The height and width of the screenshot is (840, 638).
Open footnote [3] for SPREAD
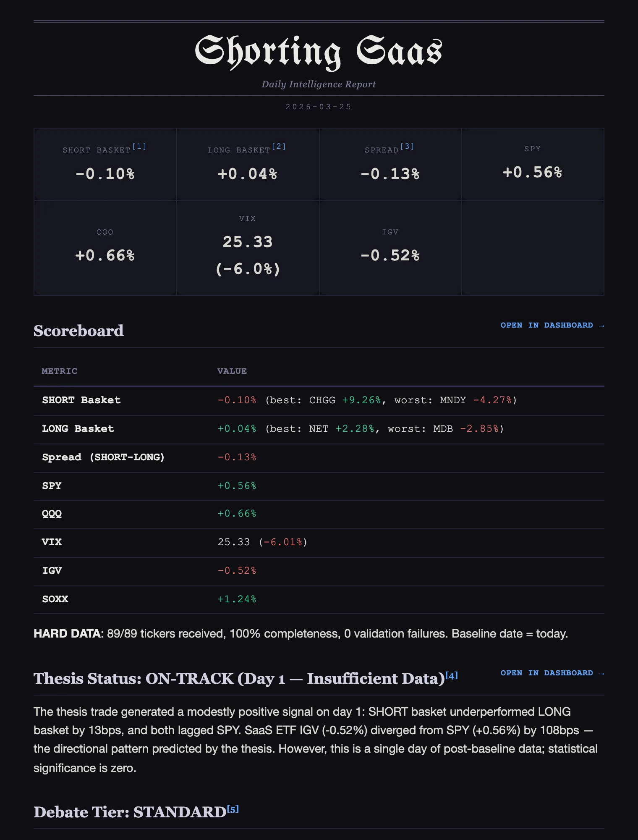[408, 147]
